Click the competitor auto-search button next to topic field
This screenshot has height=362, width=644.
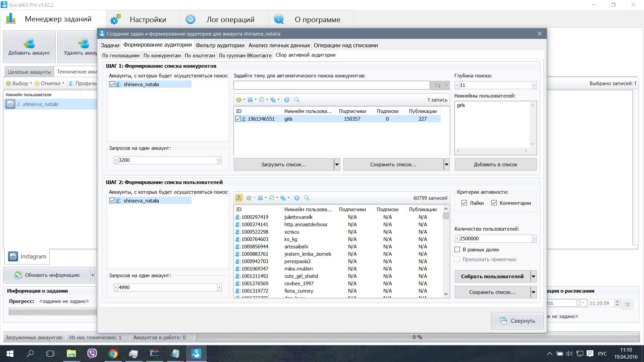click(x=438, y=85)
